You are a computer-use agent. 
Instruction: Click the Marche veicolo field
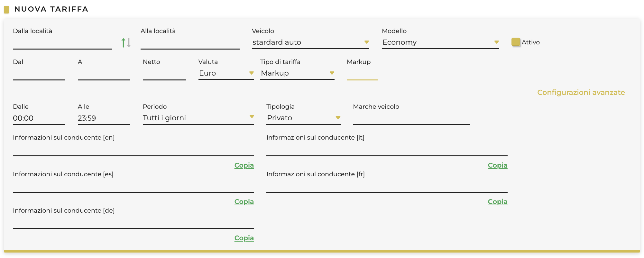pos(411,118)
